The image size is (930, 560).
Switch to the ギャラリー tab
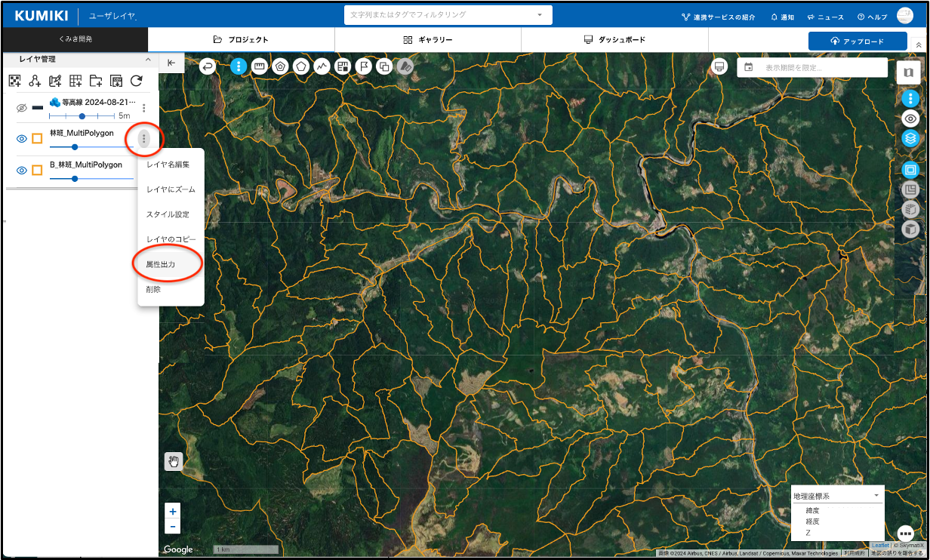point(428,40)
